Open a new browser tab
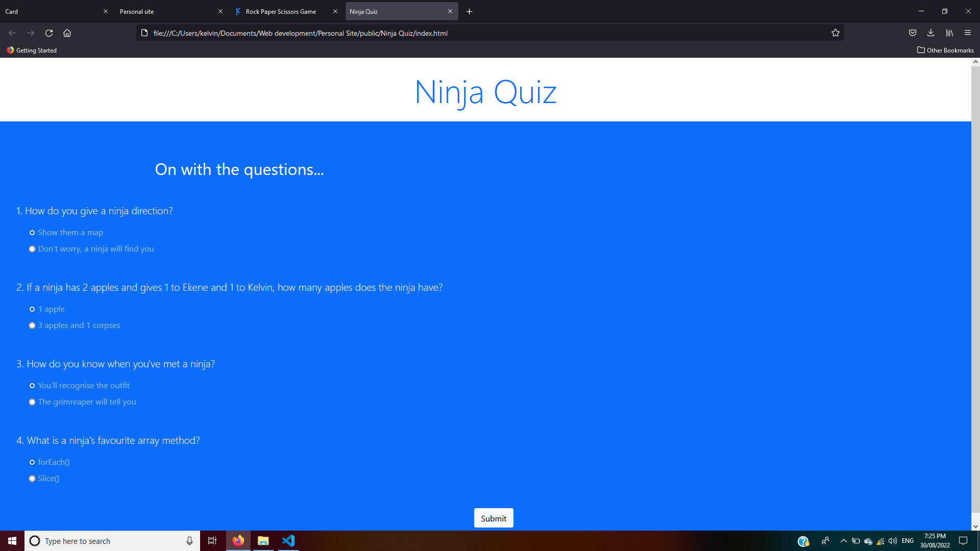 pos(469,11)
